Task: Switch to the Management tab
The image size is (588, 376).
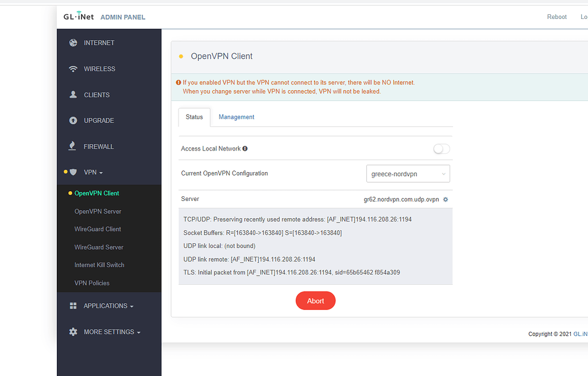Action: pyautogui.click(x=236, y=117)
